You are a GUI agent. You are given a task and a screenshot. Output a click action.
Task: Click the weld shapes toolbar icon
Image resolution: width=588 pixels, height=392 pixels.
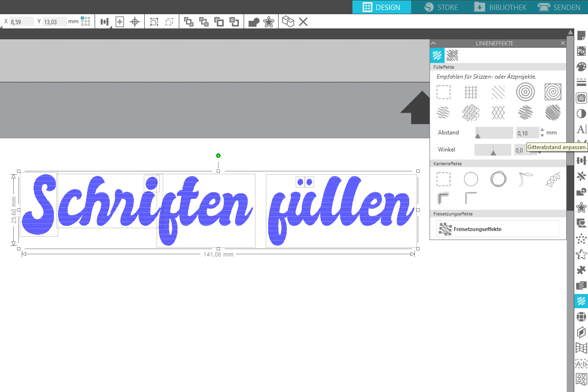point(254,22)
